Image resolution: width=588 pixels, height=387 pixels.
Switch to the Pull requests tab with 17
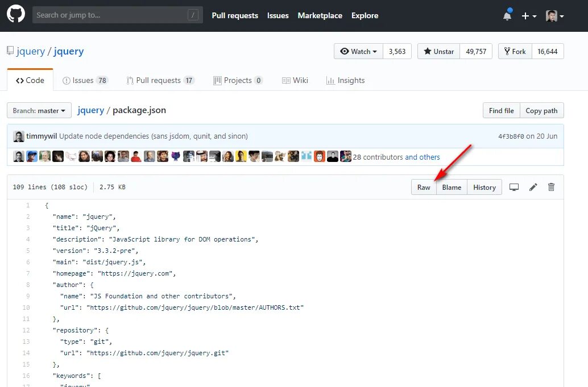(x=160, y=80)
